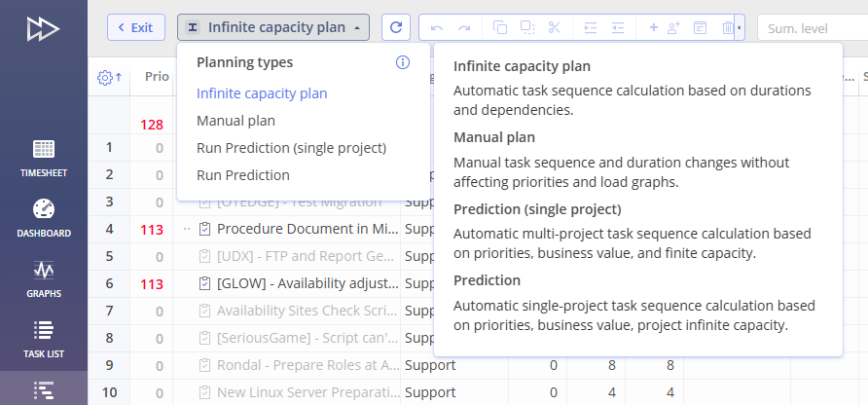Click the trash delete icon

[x=728, y=27]
